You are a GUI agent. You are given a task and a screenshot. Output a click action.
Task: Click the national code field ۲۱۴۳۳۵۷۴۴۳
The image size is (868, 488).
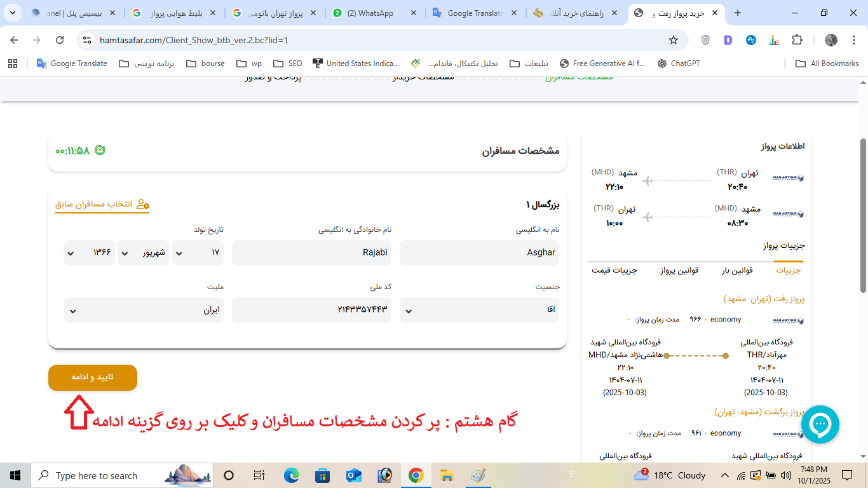pos(311,310)
